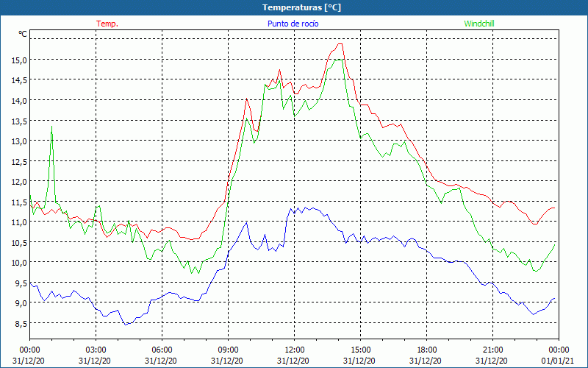Click the 01/01/21 date label
This screenshot has width=588, height=368.
click(x=559, y=361)
